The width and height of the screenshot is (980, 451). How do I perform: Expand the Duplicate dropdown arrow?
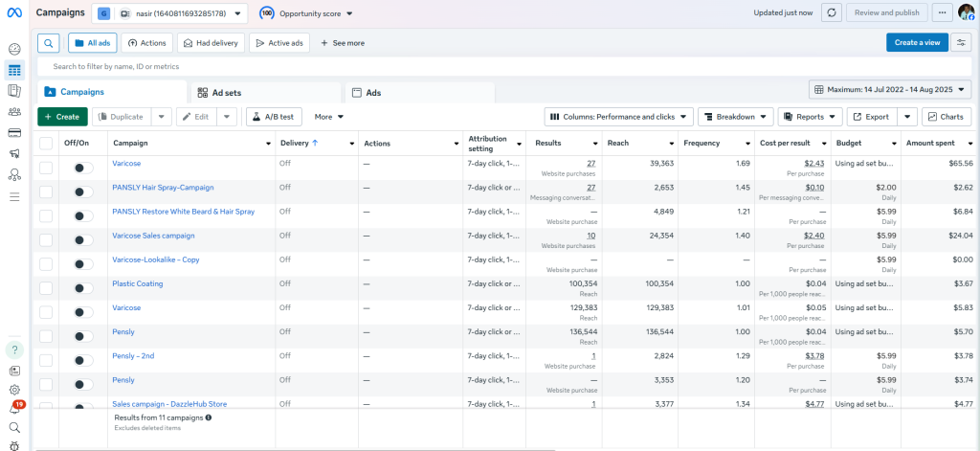click(x=161, y=117)
